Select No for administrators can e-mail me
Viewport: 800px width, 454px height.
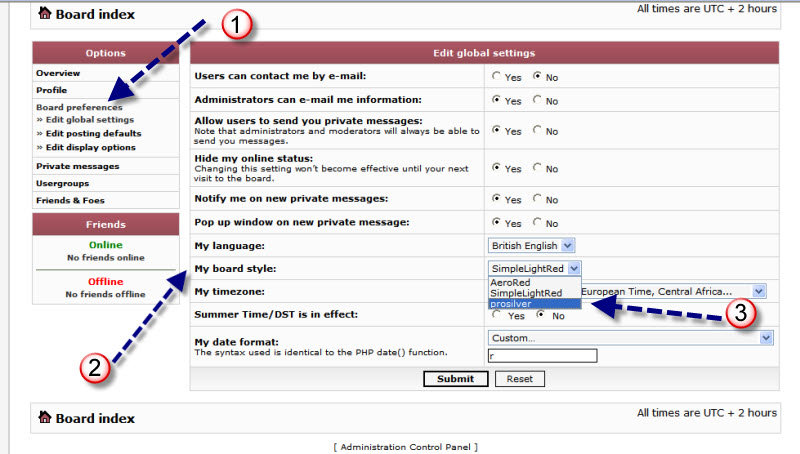(538, 100)
